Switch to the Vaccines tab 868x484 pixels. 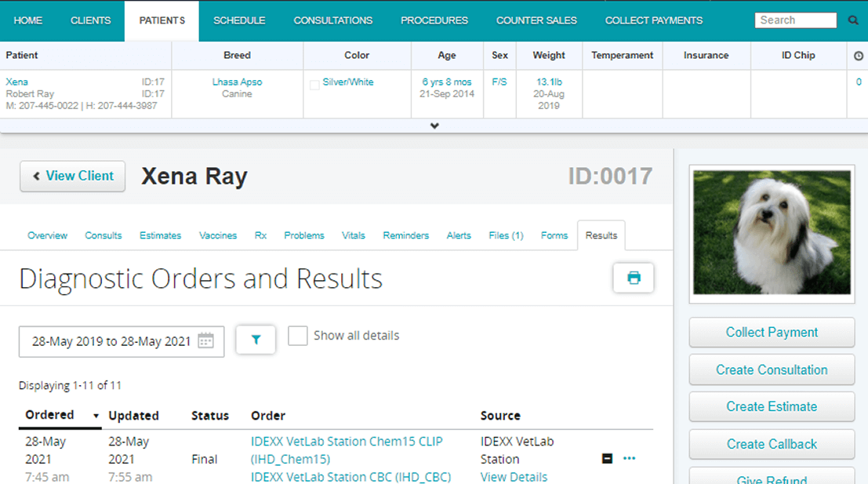[218, 235]
